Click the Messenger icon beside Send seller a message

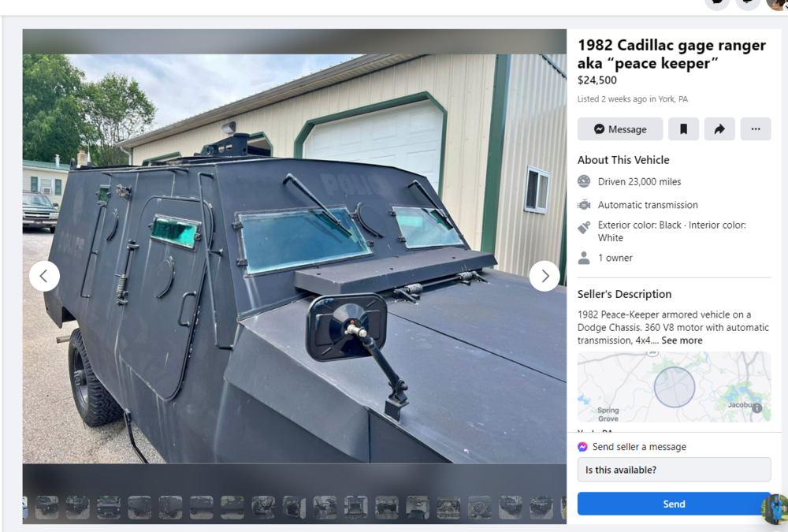pos(582,447)
